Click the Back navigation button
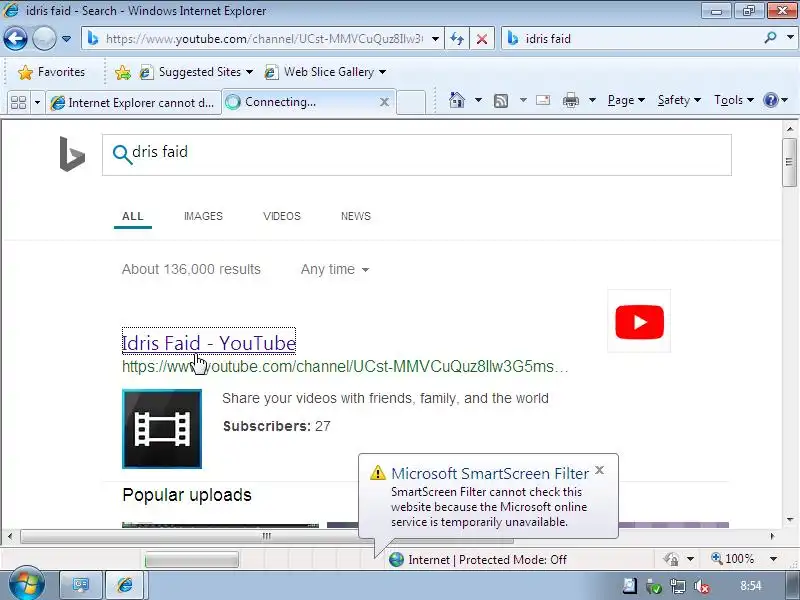Viewport: 800px width, 600px height. [x=15, y=38]
